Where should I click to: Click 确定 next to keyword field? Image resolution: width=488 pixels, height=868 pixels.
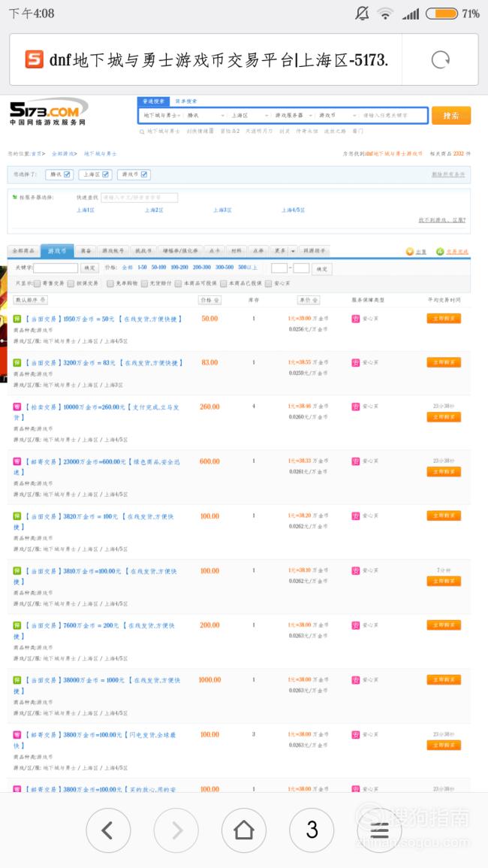click(x=89, y=268)
